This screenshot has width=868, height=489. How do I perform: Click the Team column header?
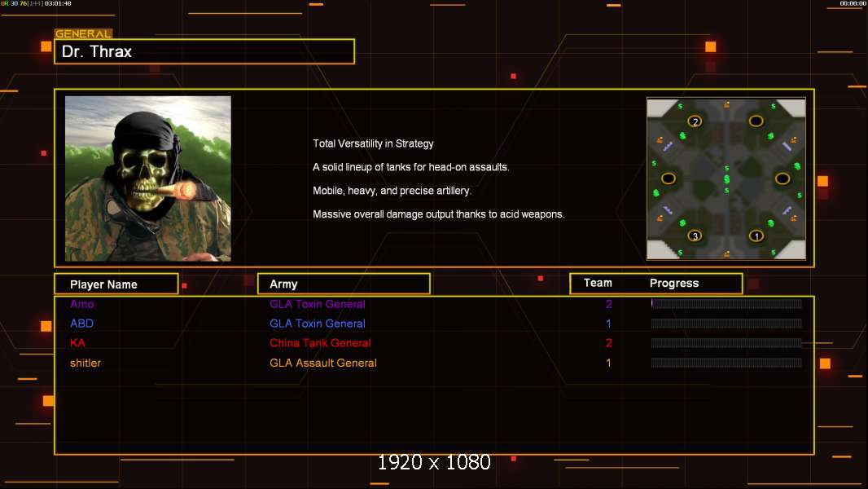[x=598, y=283]
